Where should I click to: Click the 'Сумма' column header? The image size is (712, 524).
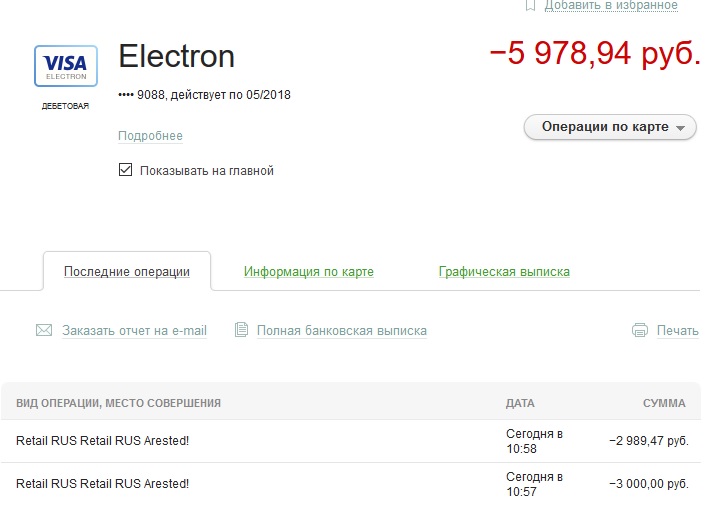pos(664,403)
